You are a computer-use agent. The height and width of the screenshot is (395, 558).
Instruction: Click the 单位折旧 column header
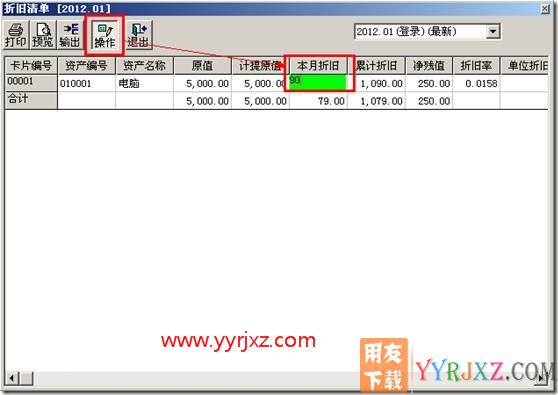point(525,65)
